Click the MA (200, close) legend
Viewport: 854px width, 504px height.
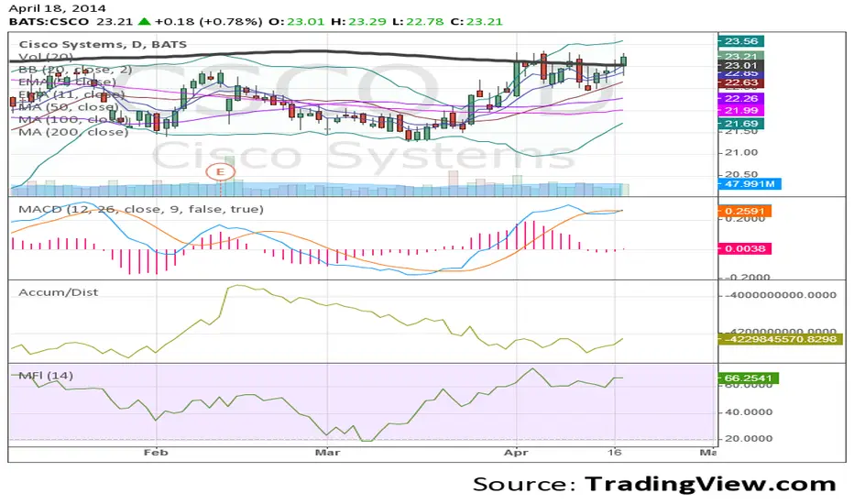click(x=73, y=131)
